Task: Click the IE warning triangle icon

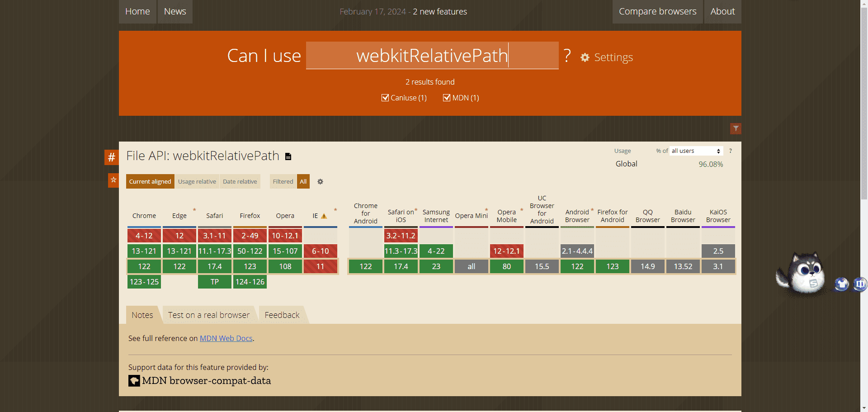Action: point(324,216)
